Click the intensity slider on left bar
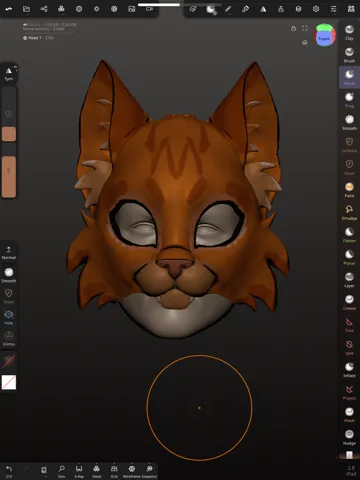360x480 pixels. tap(9, 170)
